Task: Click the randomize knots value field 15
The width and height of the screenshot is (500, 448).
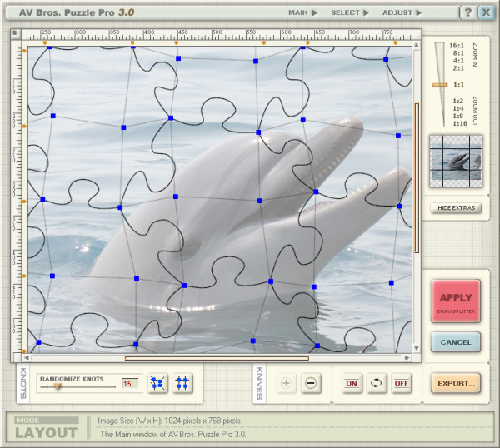Action: [130, 384]
